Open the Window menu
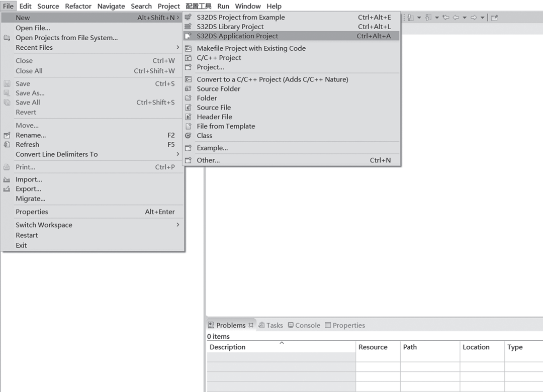The width and height of the screenshot is (543, 392). [x=248, y=6]
